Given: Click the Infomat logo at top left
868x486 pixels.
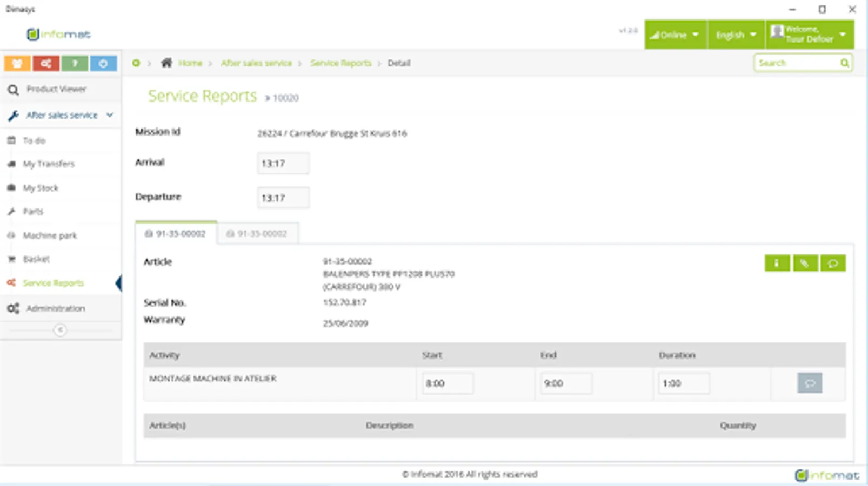Looking at the screenshot, I should coord(58,35).
